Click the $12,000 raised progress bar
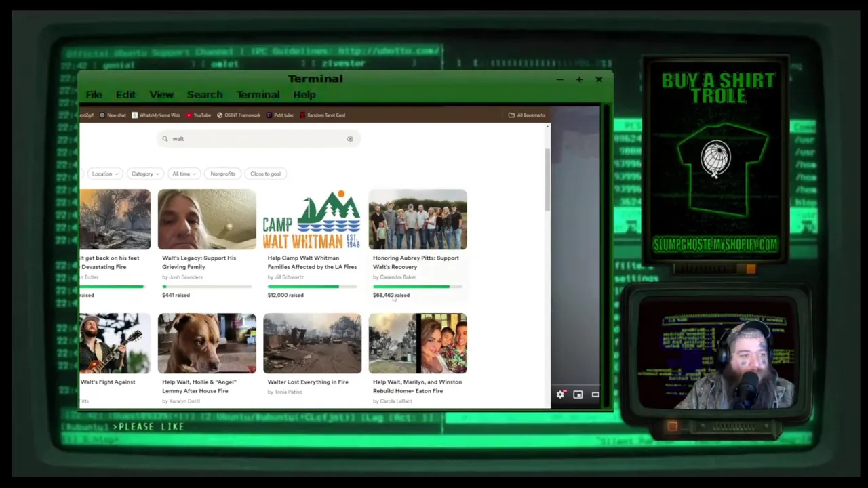Screen dimensions: 868x488 coord(312,287)
